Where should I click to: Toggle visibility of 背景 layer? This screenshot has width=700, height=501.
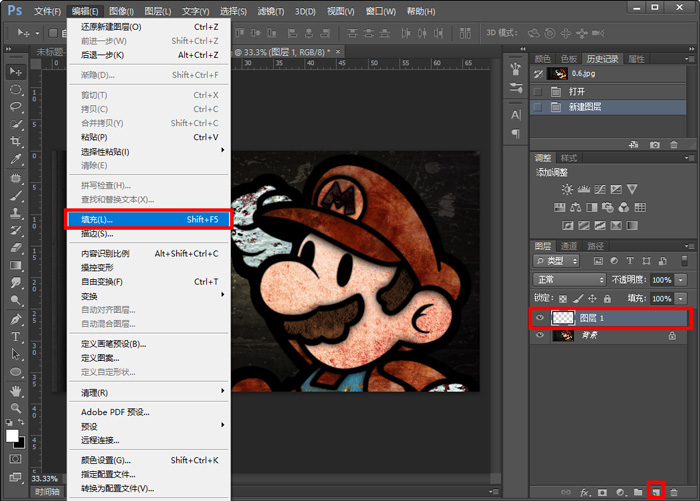click(x=540, y=335)
